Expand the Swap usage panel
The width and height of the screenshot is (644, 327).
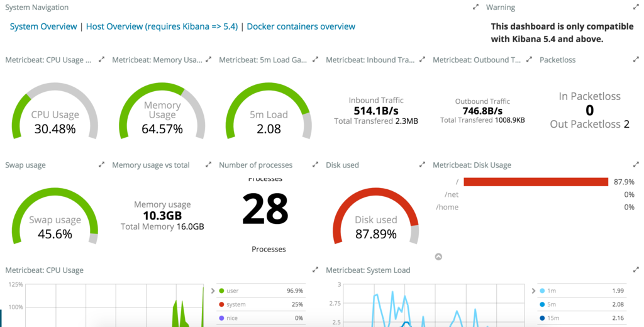pos(101,165)
